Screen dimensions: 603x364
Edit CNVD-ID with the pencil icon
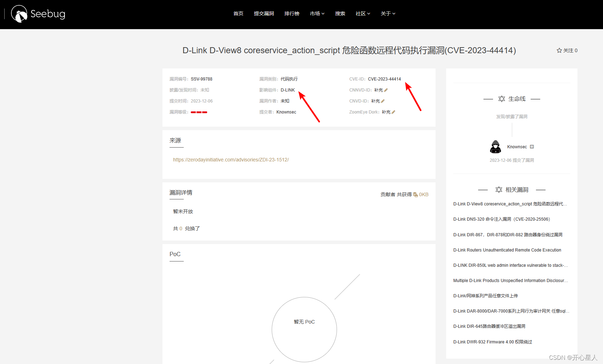pos(383,101)
